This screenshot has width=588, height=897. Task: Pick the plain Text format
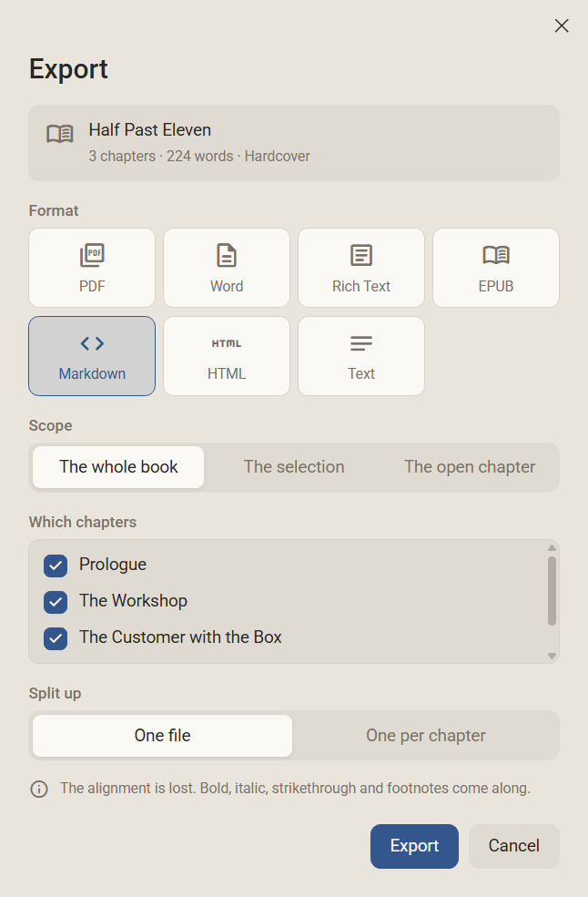pos(361,356)
